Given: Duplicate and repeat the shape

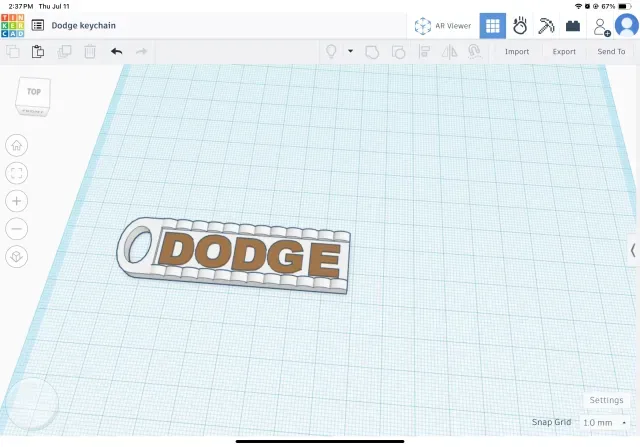Looking at the screenshot, I should 64,51.
